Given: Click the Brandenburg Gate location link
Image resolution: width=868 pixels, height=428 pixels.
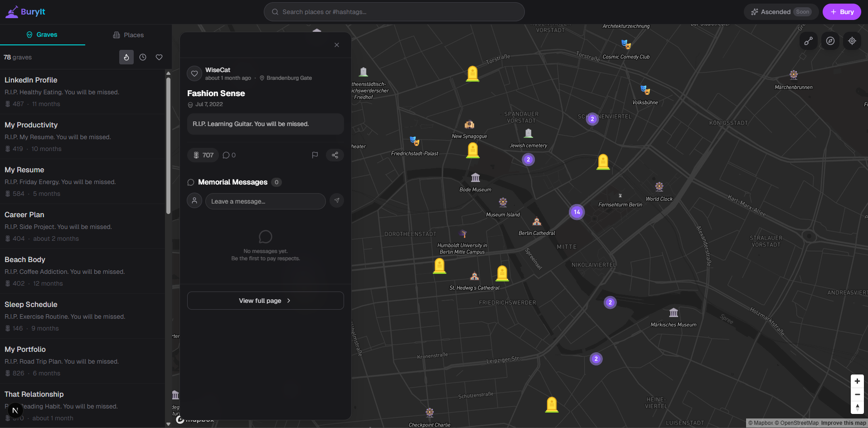Looking at the screenshot, I should (286, 78).
